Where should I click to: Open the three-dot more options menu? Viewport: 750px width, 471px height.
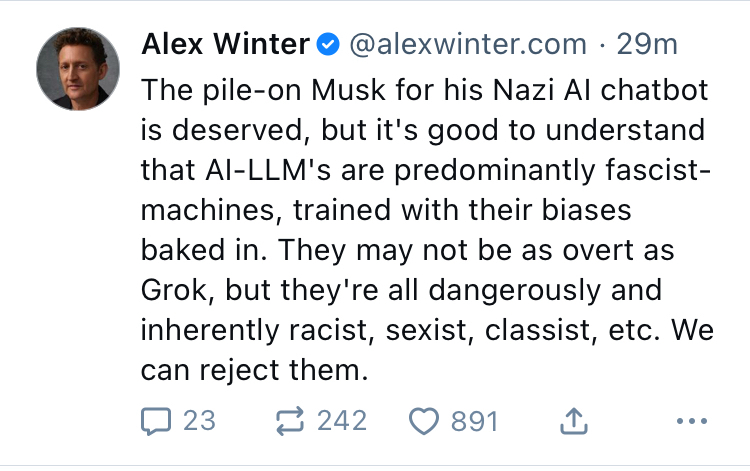pyautogui.click(x=691, y=421)
